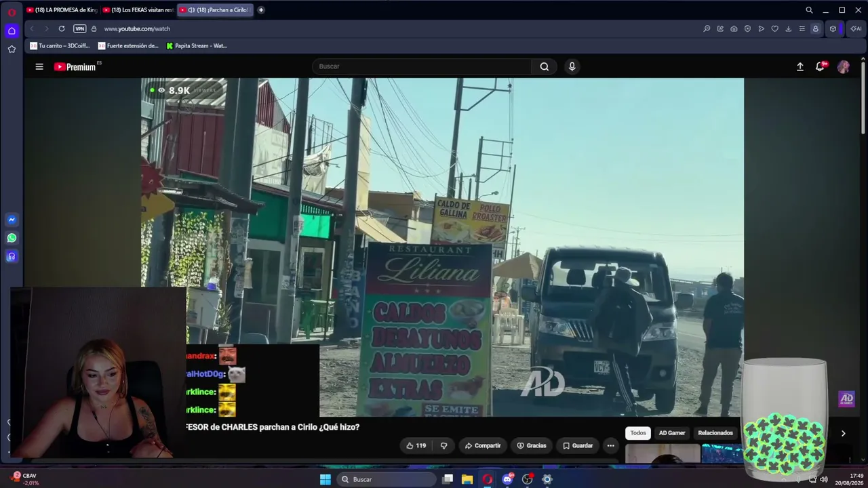The image size is (868, 488).
Task: Submit search with the magnifier button
Action: tap(545, 66)
